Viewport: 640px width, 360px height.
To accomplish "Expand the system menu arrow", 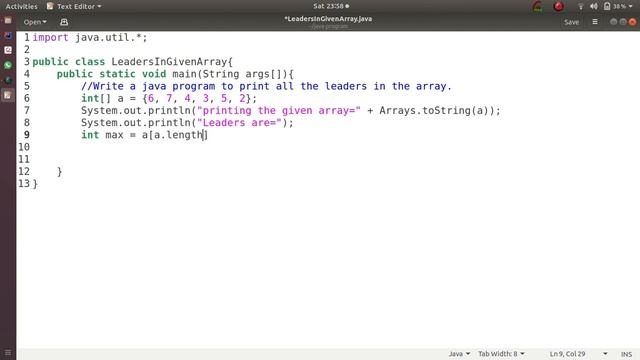I will (631, 7).
